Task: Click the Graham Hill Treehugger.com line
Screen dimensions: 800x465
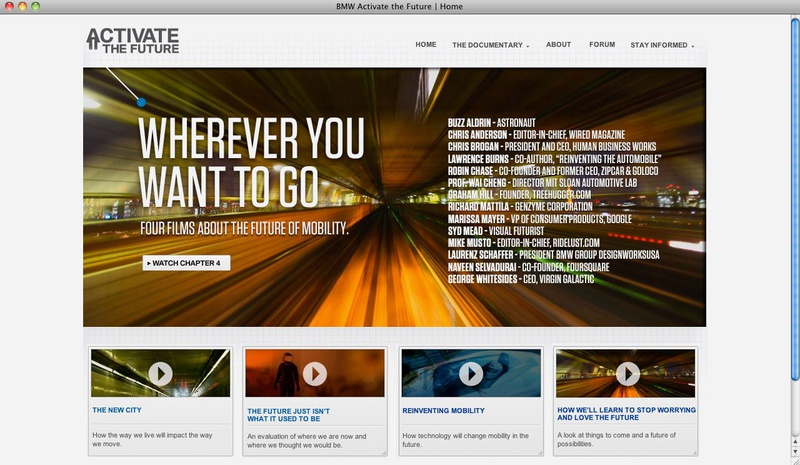Action: tap(519, 194)
